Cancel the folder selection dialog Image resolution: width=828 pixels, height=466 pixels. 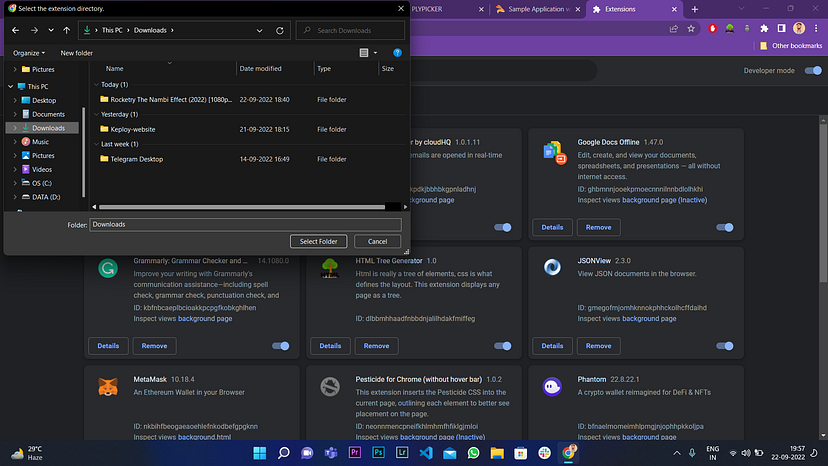pyautogui.click(x=378, y=241)
